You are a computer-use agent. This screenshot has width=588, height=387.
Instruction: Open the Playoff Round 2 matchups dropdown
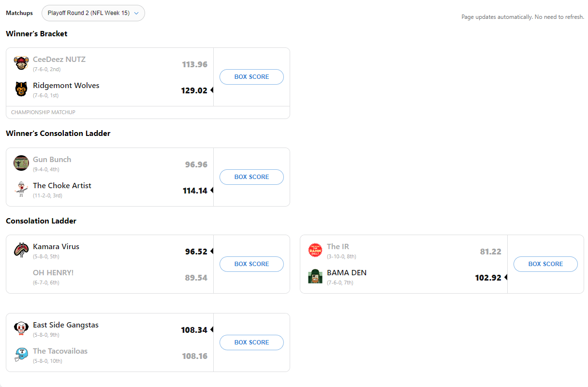click(x=93, y=13)
